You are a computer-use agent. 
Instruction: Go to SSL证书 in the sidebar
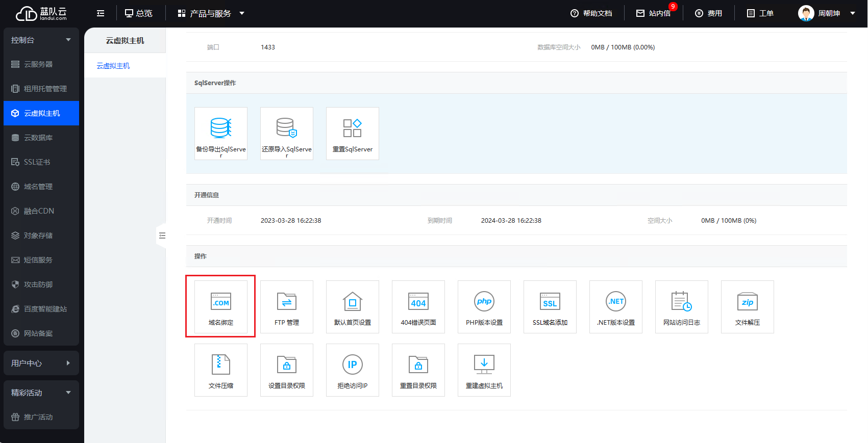[x=37, y=162]
